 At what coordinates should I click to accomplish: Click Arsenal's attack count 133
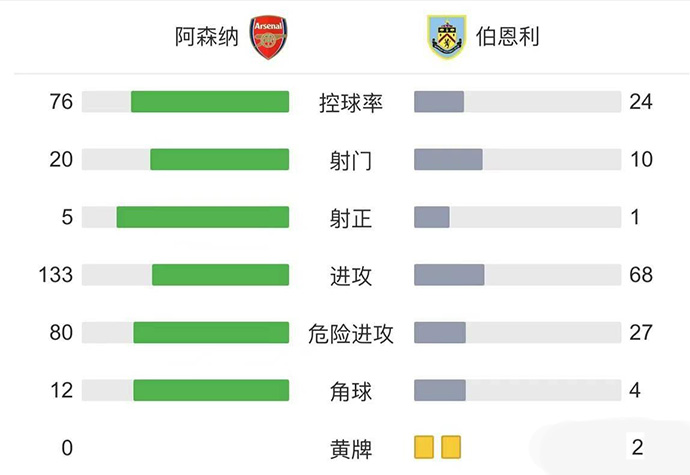pyautogui.click(x=54, y=275)
